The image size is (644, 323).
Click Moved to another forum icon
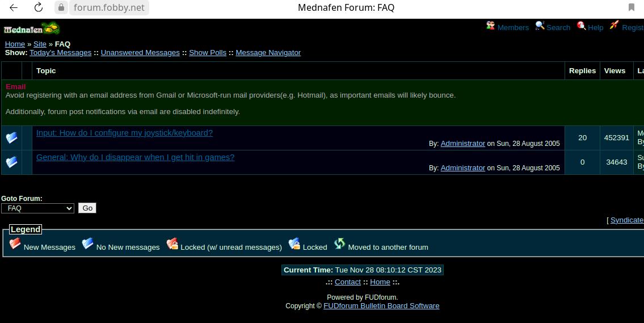pos(339,244)
